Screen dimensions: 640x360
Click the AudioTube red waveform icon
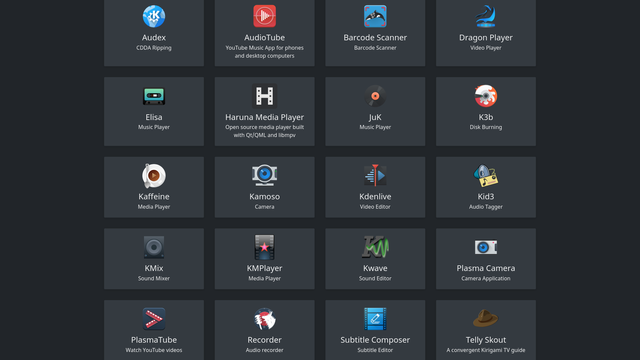point(264,16)
